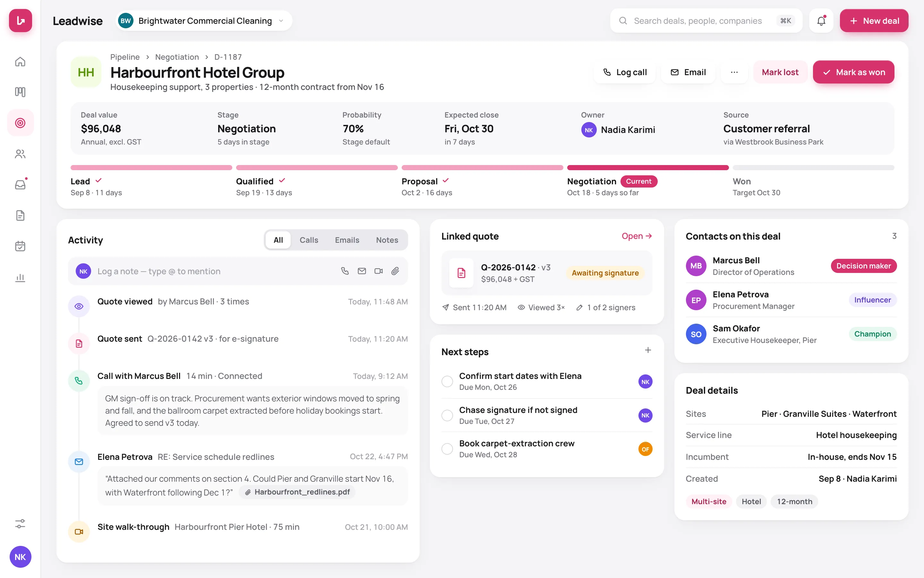
Task: Click the video icon in note composer
Action: [x=378, y=271]
